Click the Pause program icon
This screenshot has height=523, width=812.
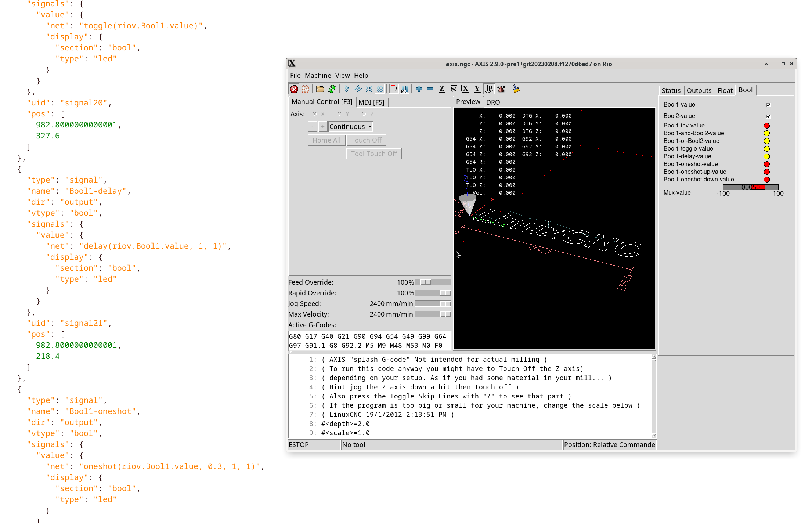(x=369, y=89)
